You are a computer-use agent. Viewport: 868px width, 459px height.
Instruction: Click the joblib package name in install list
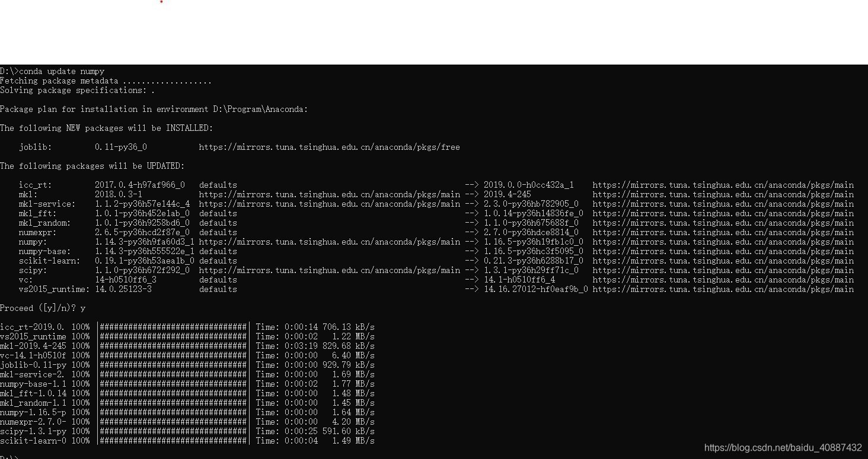click(x=36, y=147)
